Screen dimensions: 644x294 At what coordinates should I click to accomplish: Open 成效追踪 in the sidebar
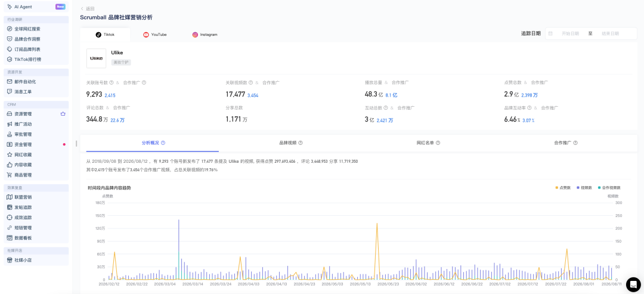click(x=36, y=218)
